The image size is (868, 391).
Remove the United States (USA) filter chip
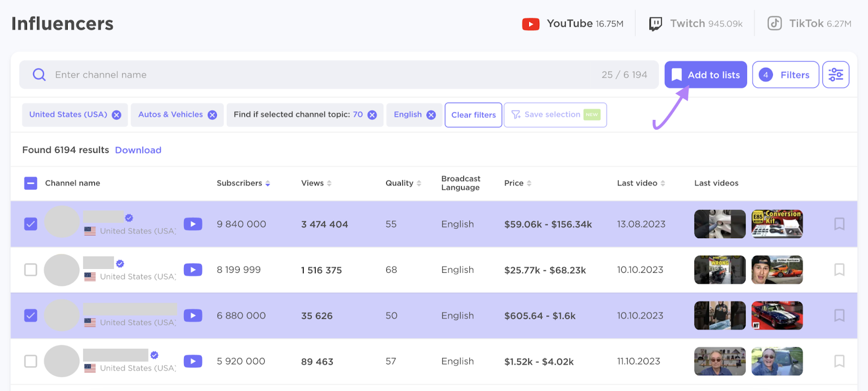point(117,115)
